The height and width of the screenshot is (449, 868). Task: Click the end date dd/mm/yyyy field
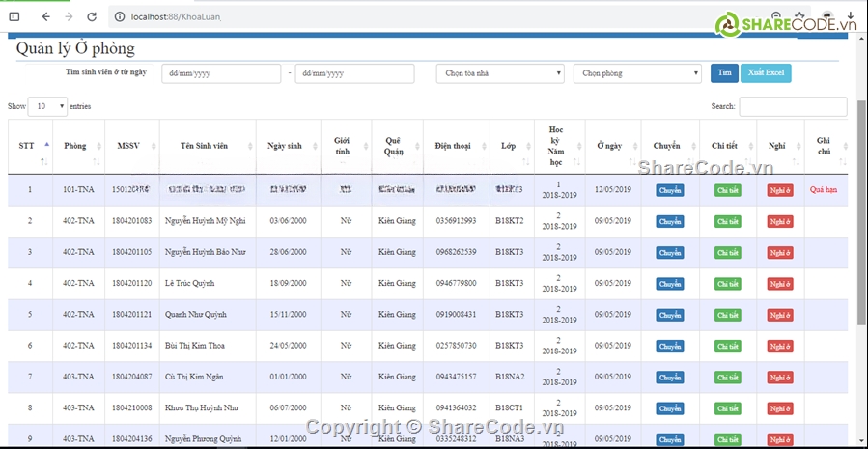pyautogui.click(x=354, y=73)
